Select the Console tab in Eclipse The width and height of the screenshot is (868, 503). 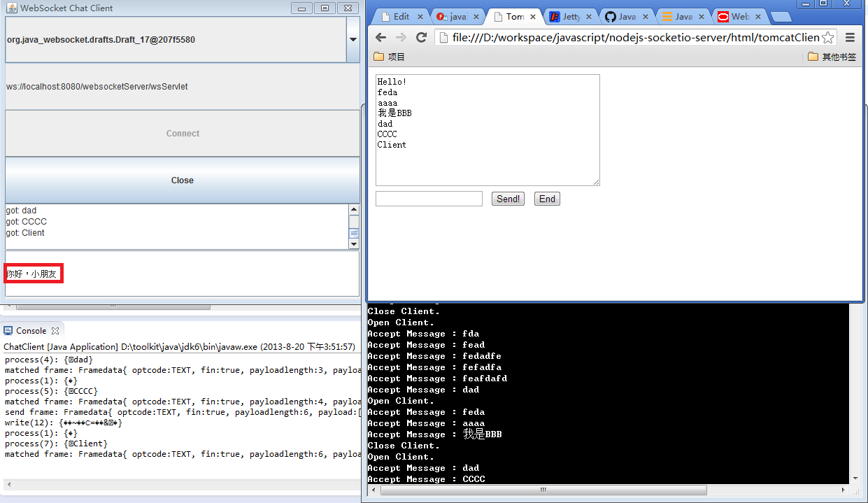click(x=31, y=331)
